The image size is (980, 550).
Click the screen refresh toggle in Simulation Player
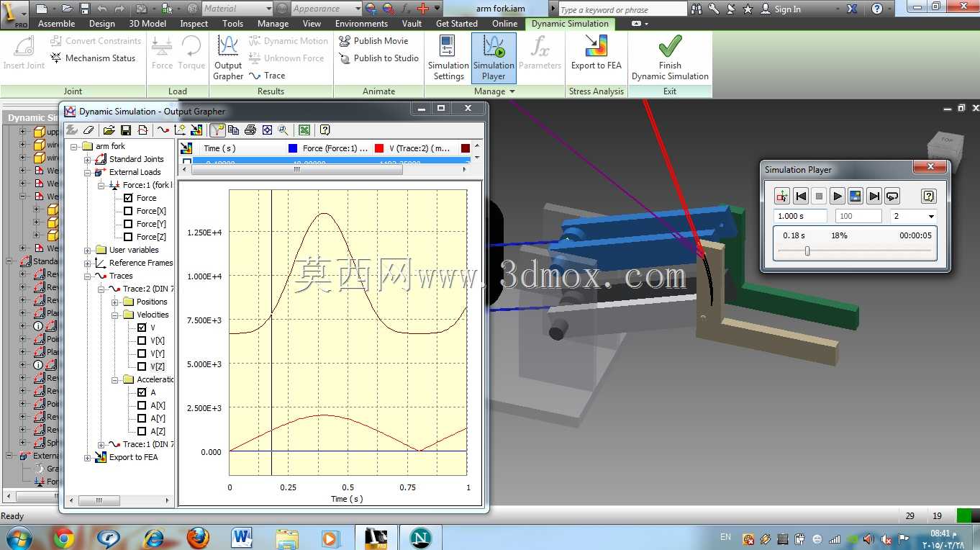(856, 196)
